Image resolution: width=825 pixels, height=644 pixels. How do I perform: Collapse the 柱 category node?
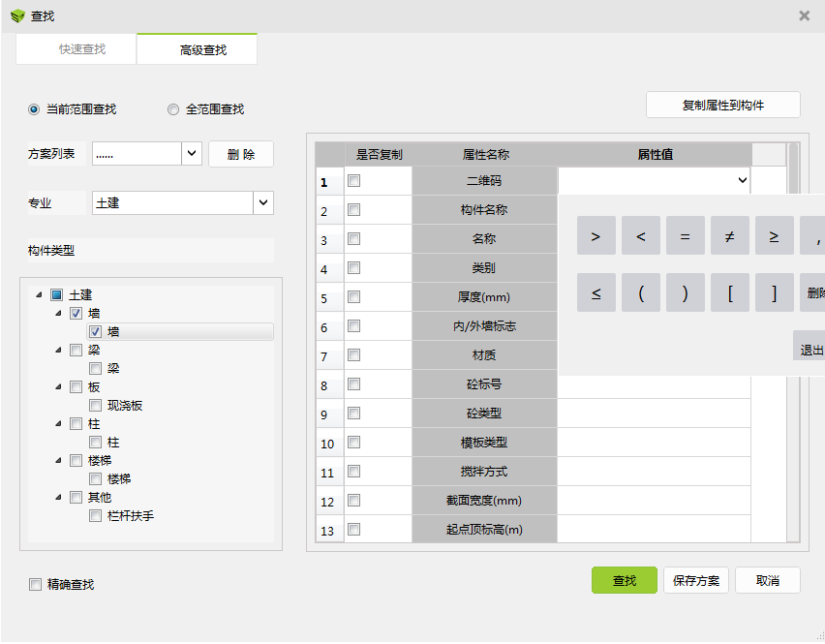click(x=58, y=424)
